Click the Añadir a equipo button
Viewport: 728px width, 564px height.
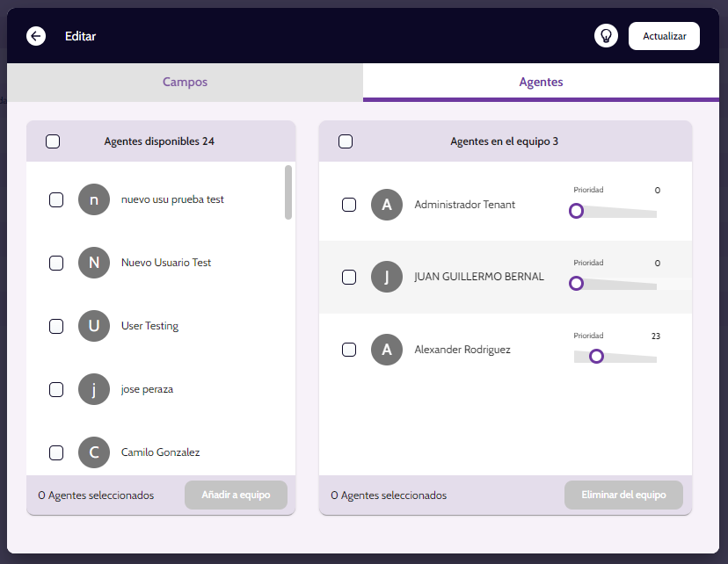pos(236,495)
